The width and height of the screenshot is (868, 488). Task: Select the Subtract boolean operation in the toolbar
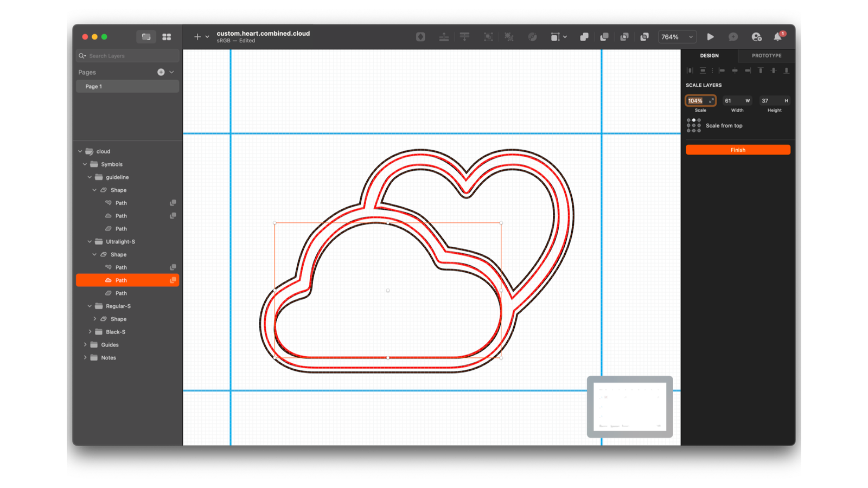click(x=604, y=37)
